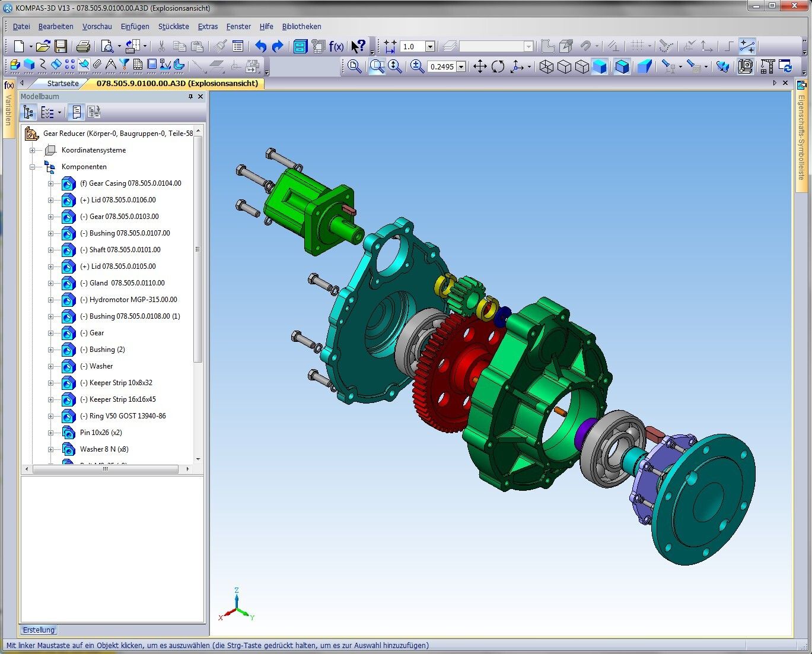The image size is (812, 654).
Task: Activate the zoom window magnifier tool
Action: pyautogui.click(x=377, y=66)
